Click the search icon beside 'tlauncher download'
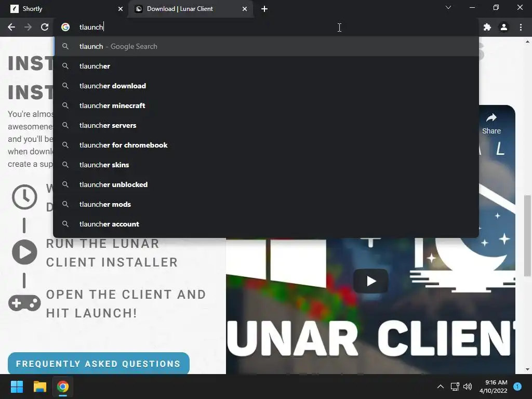 [65, 86]
